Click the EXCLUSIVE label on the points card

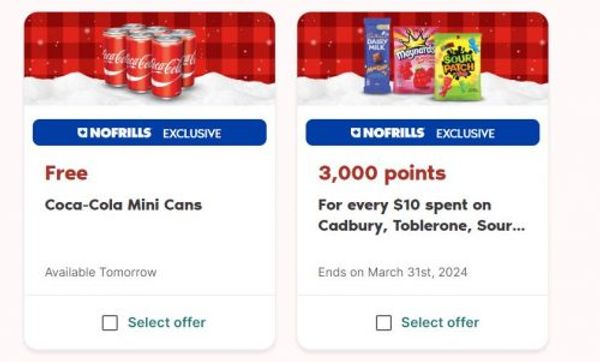pos(465,134)
